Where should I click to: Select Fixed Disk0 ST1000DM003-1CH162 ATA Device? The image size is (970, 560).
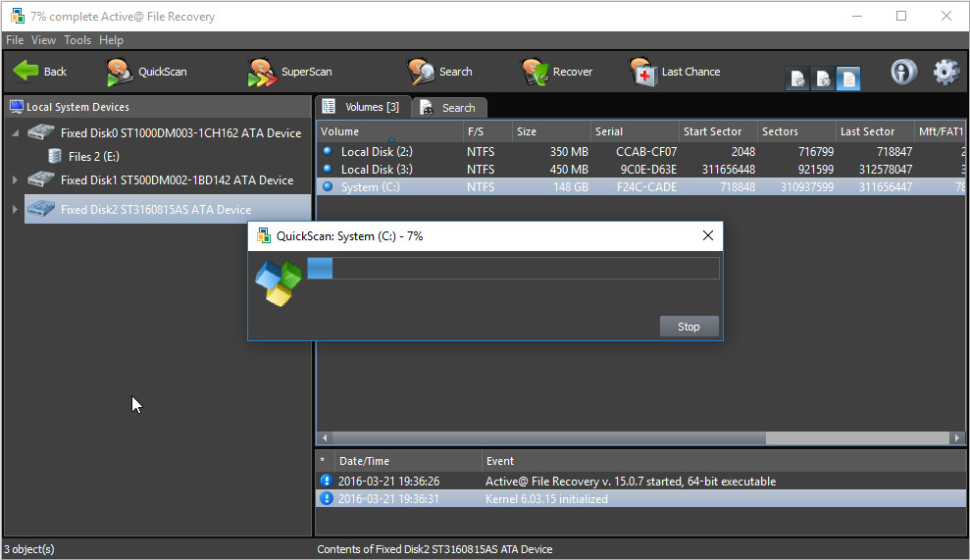point(180,133)
